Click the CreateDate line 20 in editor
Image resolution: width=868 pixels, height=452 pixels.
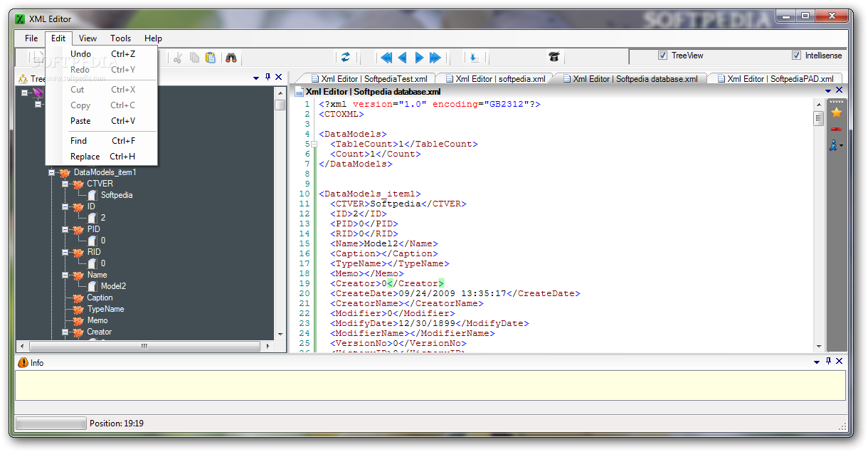[x=450, y=293]
